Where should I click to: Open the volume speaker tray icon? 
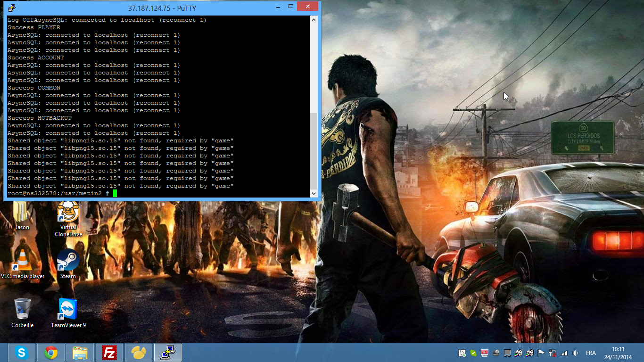575,353
